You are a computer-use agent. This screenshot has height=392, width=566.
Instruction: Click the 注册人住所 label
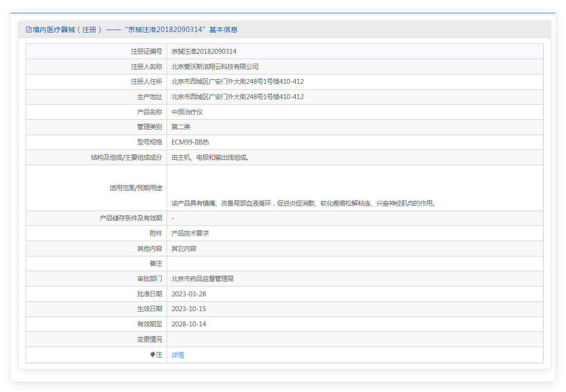[146, 82]
